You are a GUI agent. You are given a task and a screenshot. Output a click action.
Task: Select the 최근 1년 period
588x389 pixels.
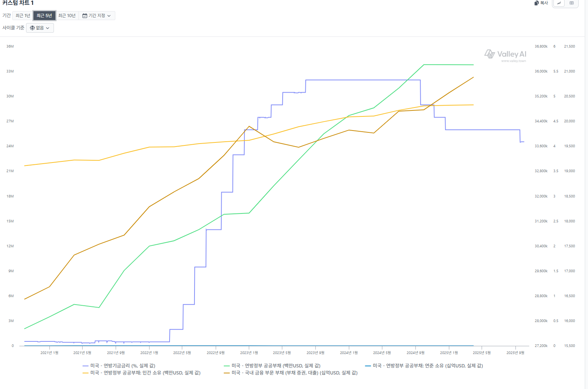pos(23,16)
